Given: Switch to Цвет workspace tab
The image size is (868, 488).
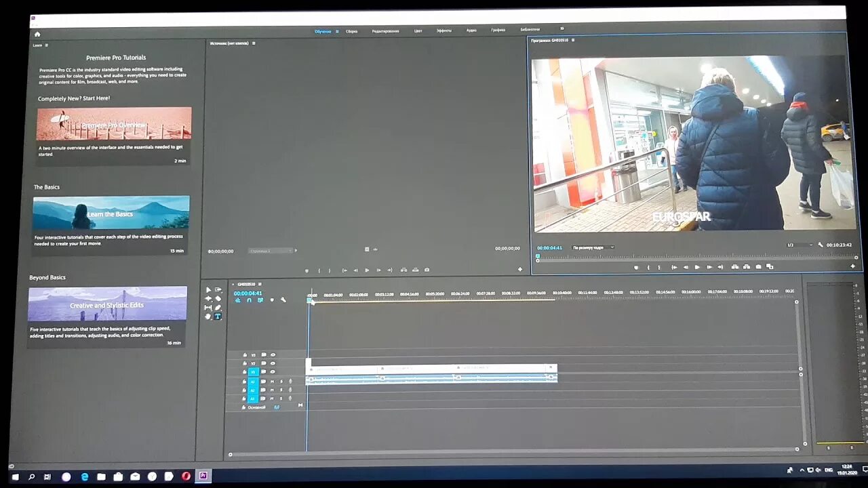Looking at the screenshot, I should coord(418,30).
